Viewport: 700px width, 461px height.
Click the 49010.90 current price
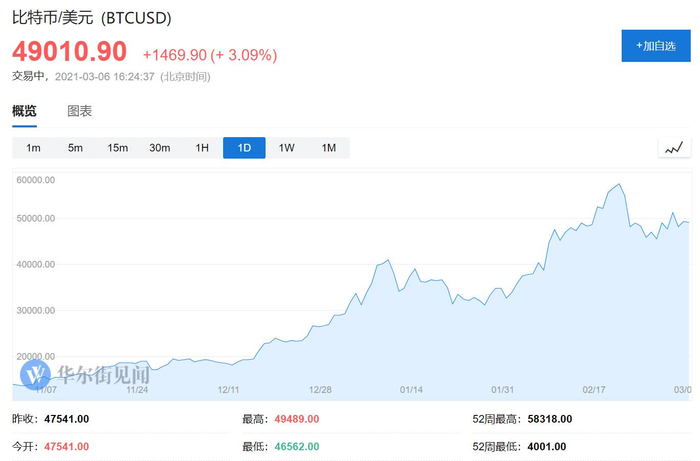[69, 51]
